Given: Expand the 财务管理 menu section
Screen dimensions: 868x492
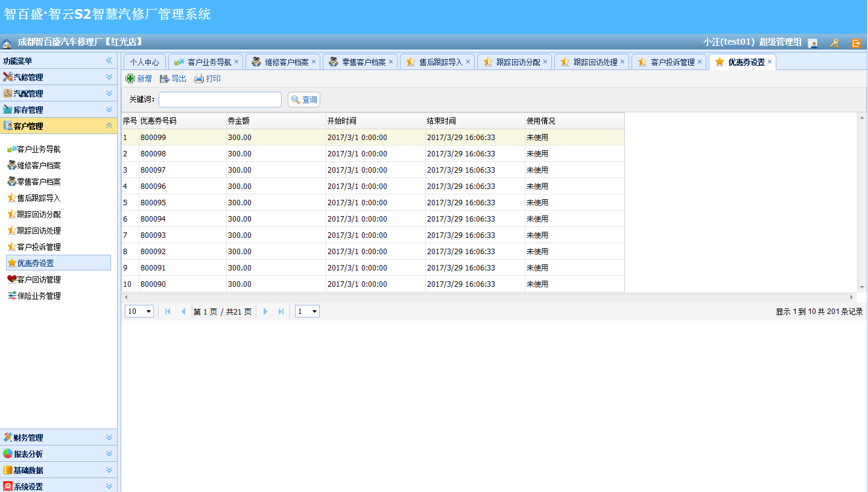Looking at the screenshot, I should (109, 437).
